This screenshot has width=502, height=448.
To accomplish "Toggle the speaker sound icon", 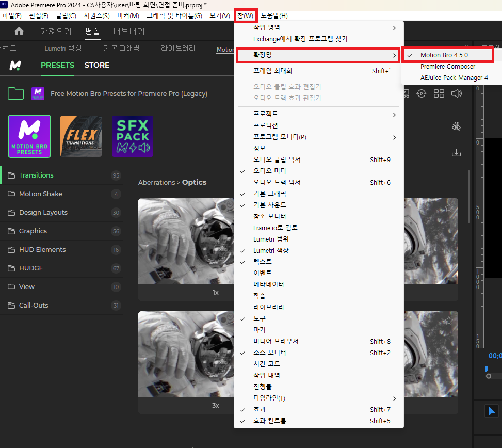I will click(456, 93).
